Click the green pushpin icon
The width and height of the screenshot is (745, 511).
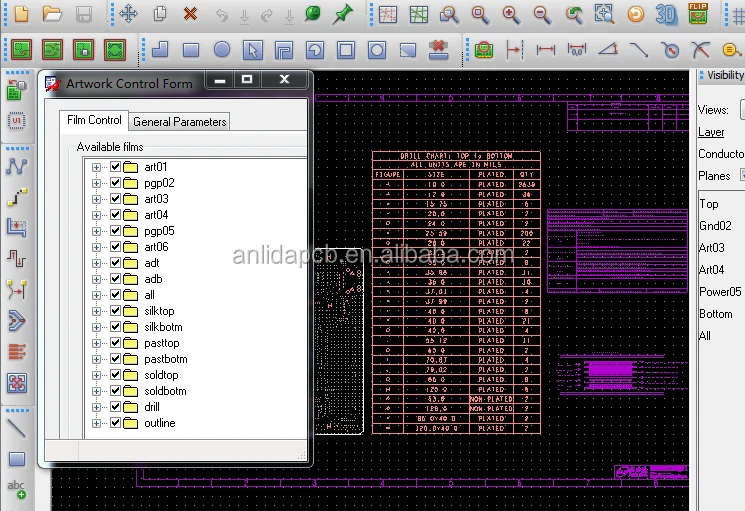click(x=343, y=14)
